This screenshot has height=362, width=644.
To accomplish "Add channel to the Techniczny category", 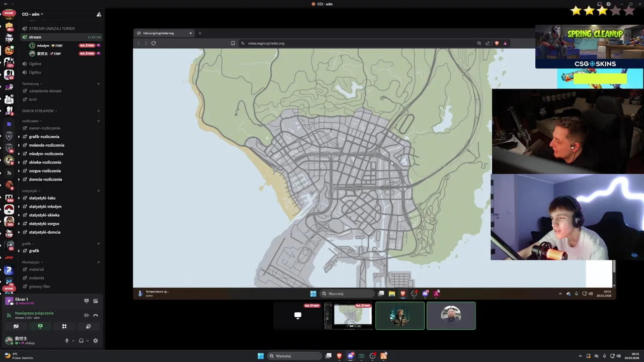I will click(98, 84).
